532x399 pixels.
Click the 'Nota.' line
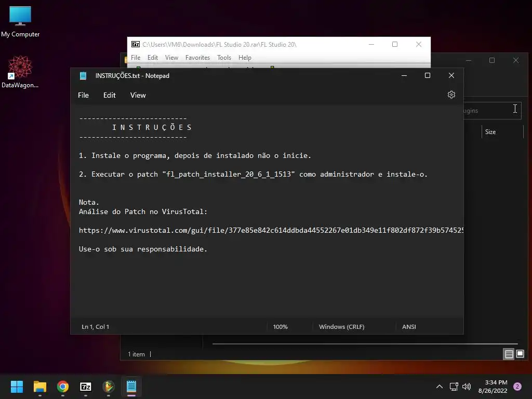pos(89,202)
